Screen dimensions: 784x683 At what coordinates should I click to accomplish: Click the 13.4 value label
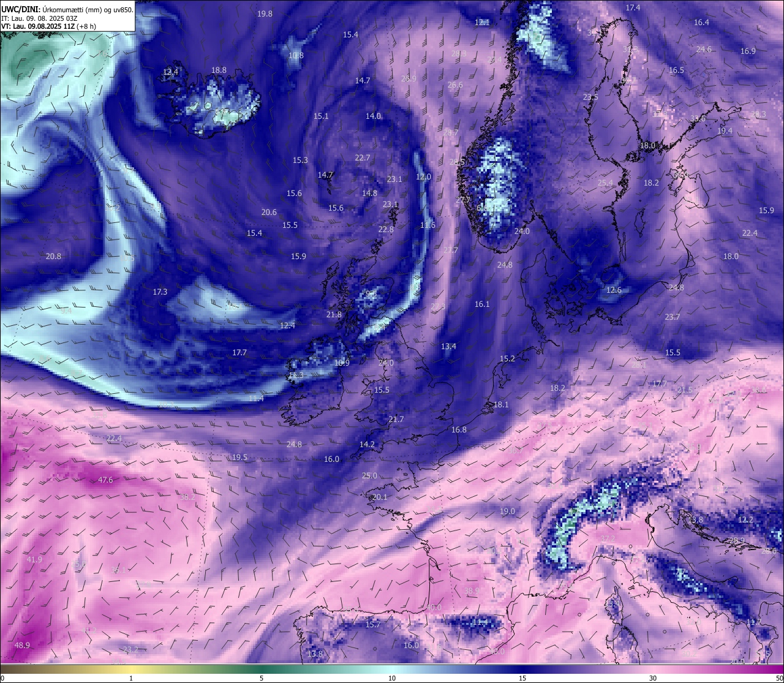pos(448,346)
